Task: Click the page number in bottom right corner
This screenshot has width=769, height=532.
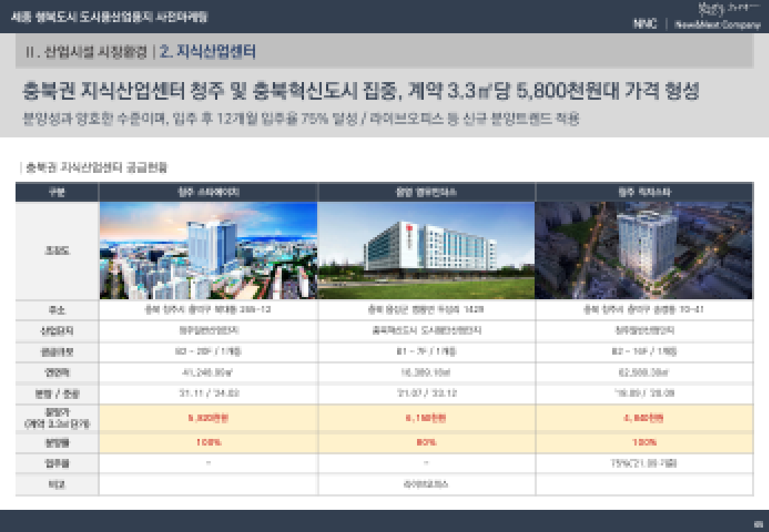Action: pyautogui.click(x=759, y=524)
